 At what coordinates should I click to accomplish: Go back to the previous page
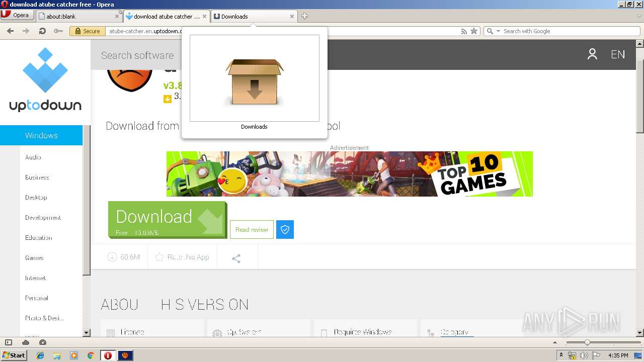(10, 31)
